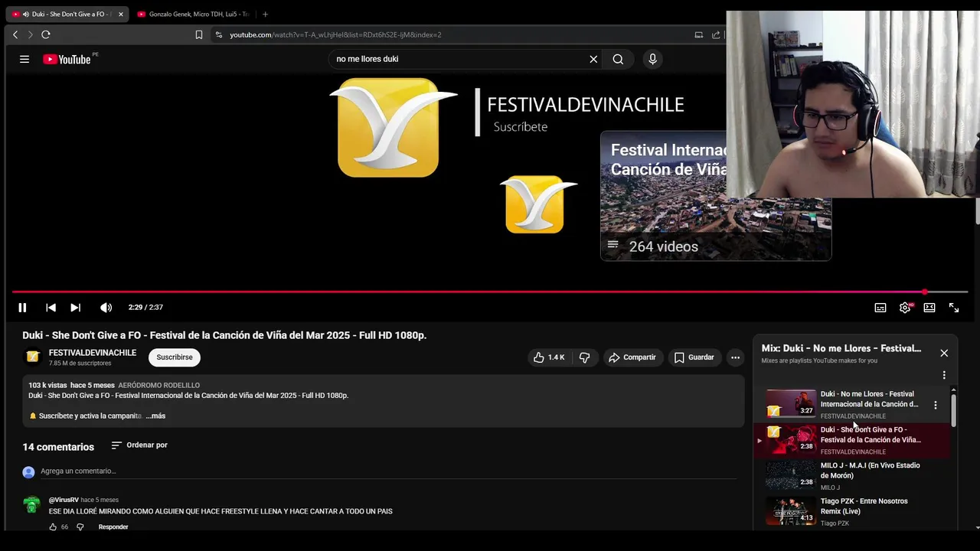Image resolution: width=980 pixels, height=551 pixels.
Task: Play MILO J - M.A.I playlist video
Action: pos(851,475)
